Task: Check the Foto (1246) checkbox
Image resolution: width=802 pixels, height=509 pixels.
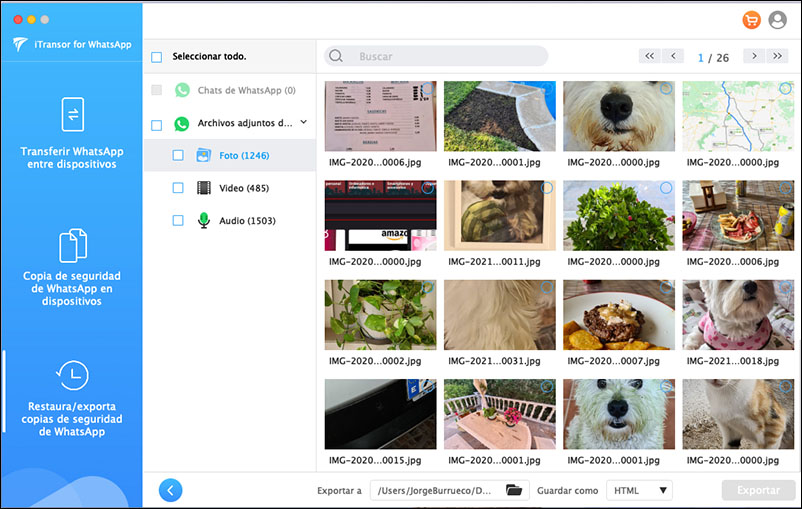Action: [178, 155]
